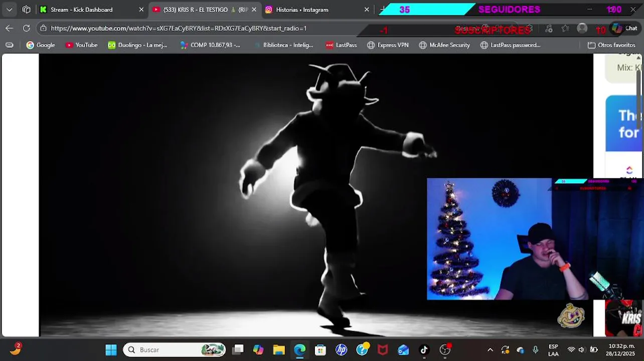Open the favorites star icon in toolbar

pos(565,29)
